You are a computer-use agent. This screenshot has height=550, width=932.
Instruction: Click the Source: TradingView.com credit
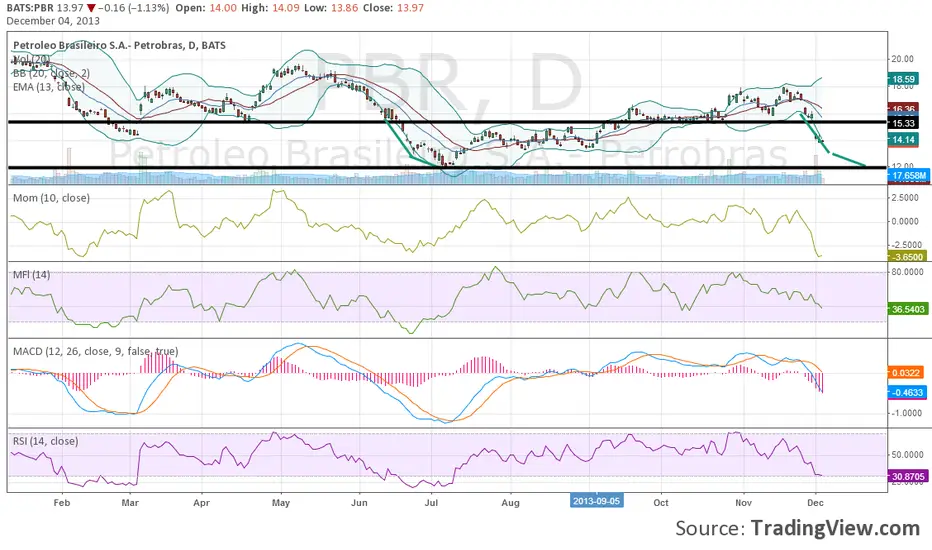[798, 528]
